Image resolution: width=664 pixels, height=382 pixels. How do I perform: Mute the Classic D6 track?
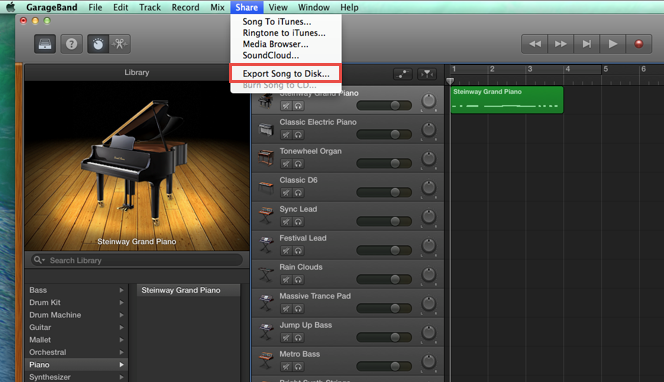[x=286, y=193]
